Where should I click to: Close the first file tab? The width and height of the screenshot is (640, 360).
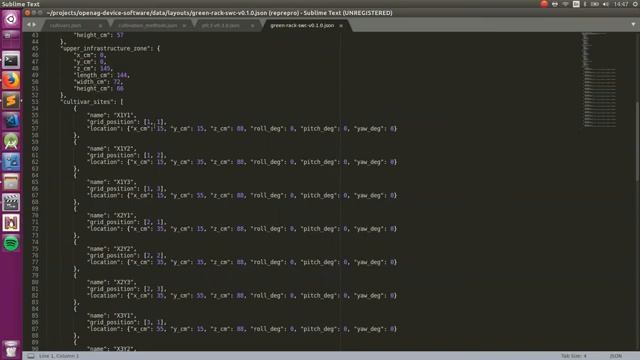(x=100, y=26)
